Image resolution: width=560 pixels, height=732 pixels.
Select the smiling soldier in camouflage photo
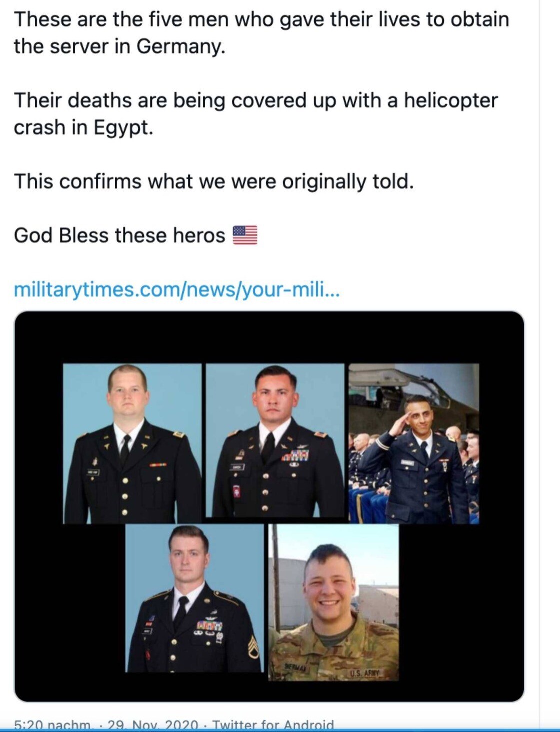pos(334,602)
